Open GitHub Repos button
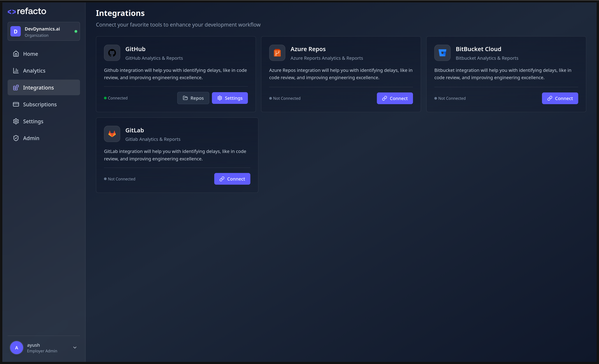599x364 pixels. (193, 98)
